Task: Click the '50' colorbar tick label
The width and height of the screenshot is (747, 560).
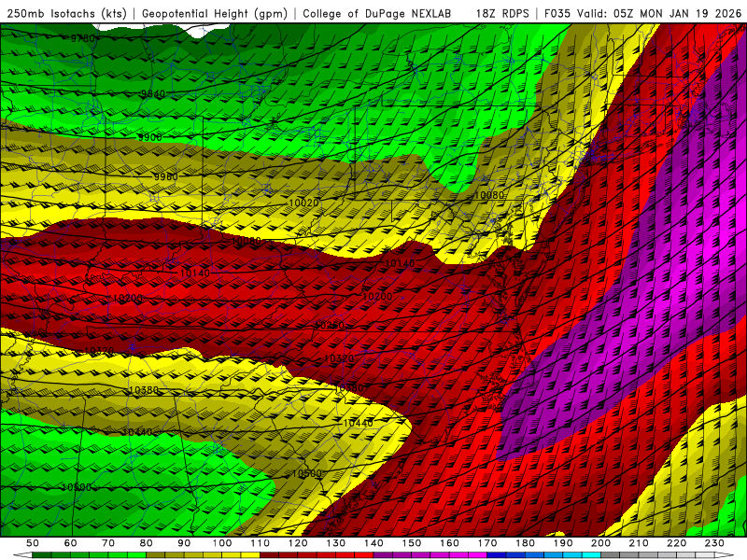Action: [x=33, y=543]
